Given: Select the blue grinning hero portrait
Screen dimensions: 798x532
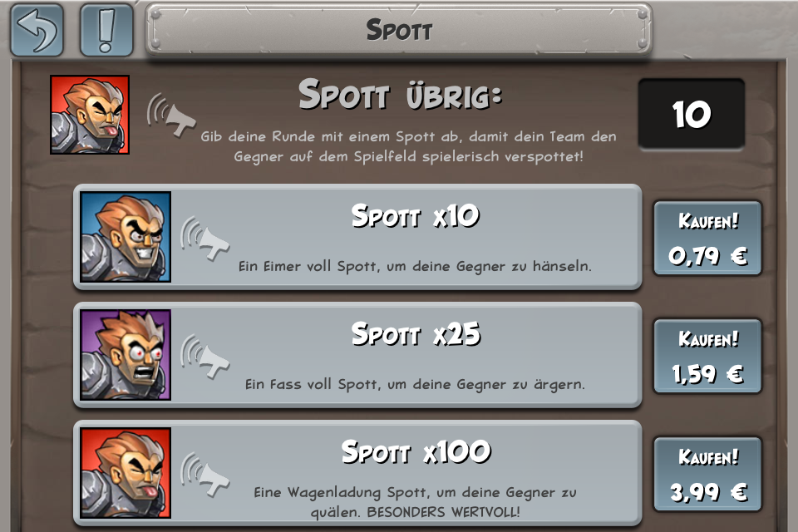Looking at the screenshot, I should (126, 237).
